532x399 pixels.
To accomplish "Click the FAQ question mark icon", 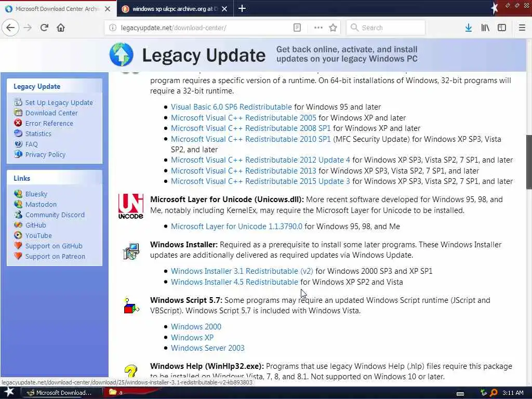I will point(18,144).
